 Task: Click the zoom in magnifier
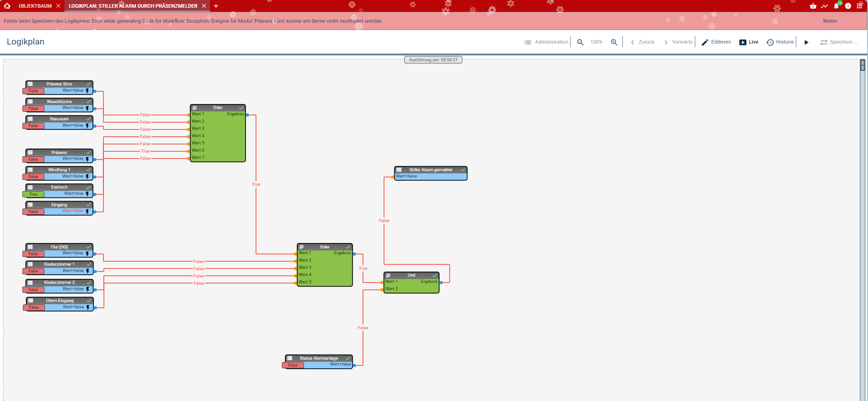[x=614, y=42]
